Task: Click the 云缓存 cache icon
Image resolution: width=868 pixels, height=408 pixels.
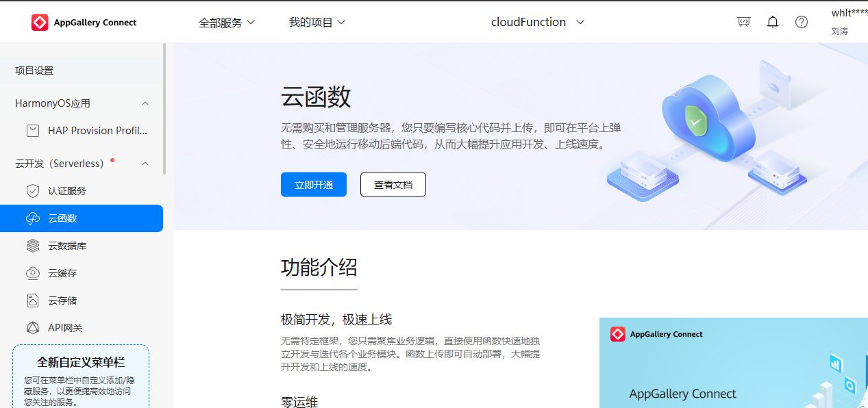Action: [x=33, y=273]
